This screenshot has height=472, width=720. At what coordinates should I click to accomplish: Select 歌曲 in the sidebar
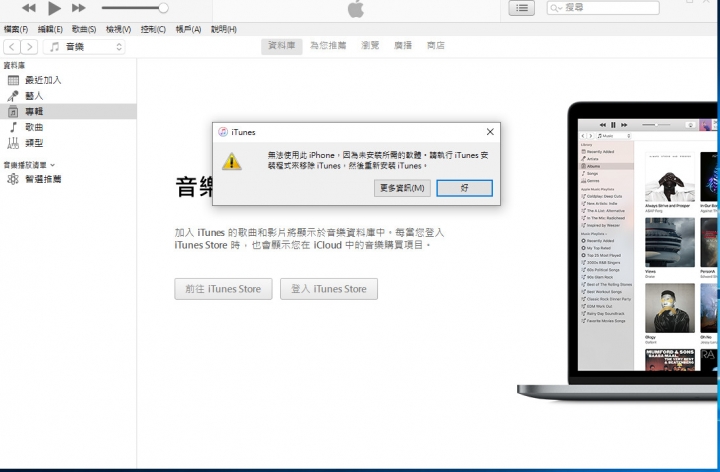(68, 127)
